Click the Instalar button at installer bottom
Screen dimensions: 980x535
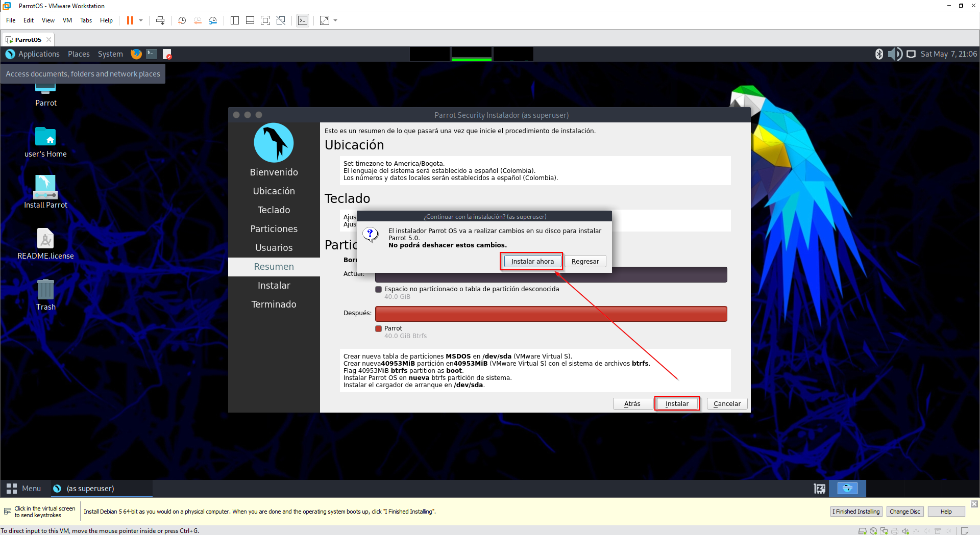tap(677, 404)
